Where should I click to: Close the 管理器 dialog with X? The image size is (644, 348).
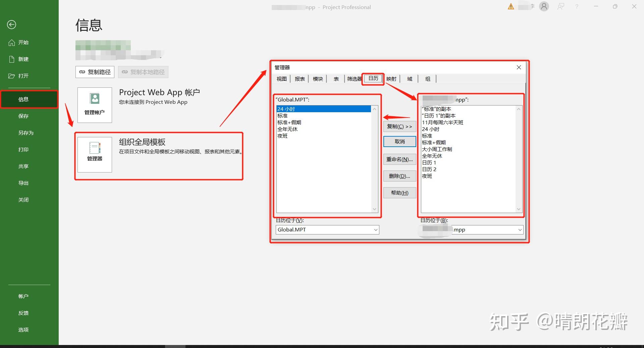click(519, 67)
